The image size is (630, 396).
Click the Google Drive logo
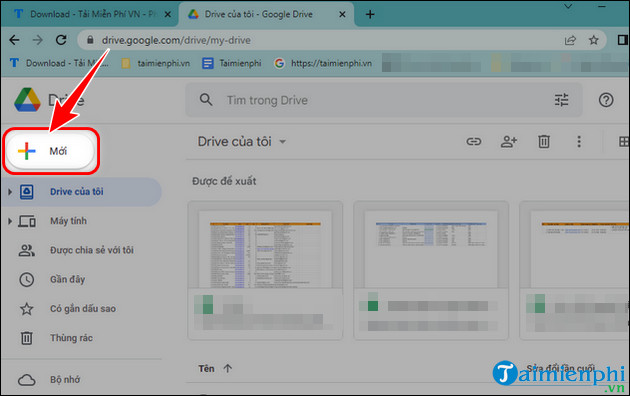(x=27, y=100)
